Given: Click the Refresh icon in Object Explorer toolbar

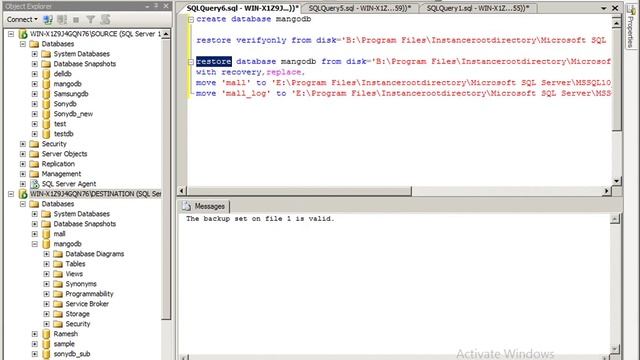Looking at the screenshot, I should tap(105, 19).
